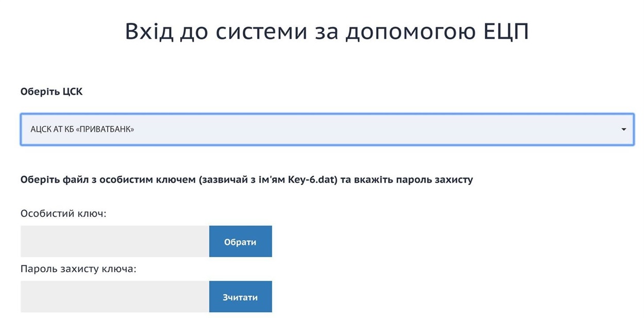This screenshot has width=644, height=318.
Task: Open the ЦСК provider dropdown
Action: click(327, 129)
